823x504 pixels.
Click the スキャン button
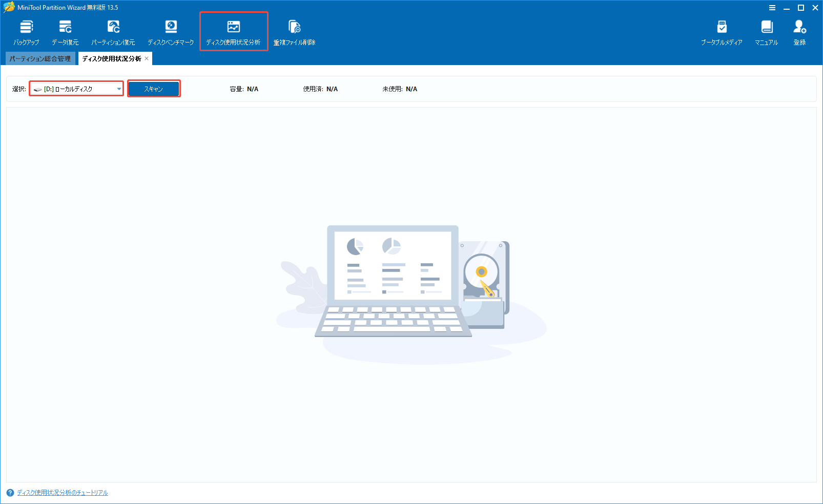[153, 88]
